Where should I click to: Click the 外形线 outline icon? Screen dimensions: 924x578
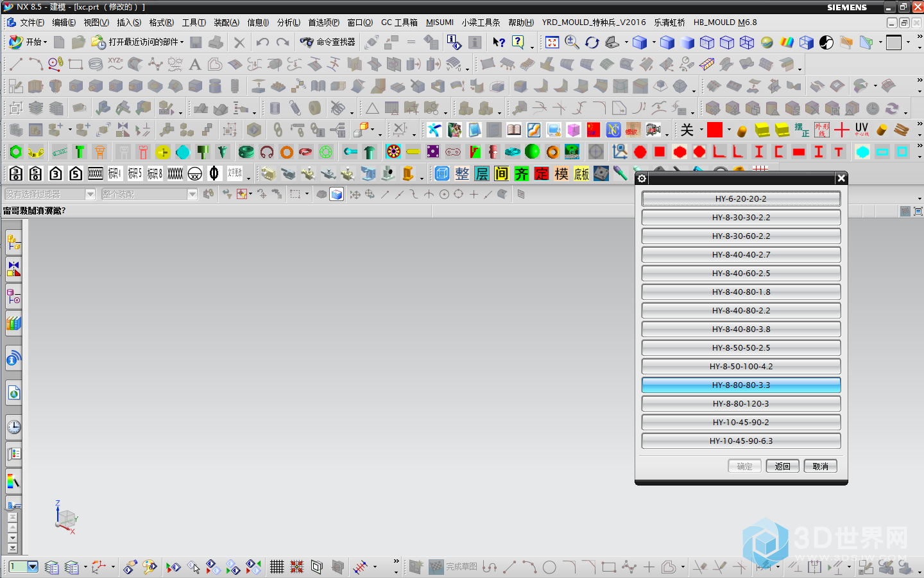pos(821,130)
